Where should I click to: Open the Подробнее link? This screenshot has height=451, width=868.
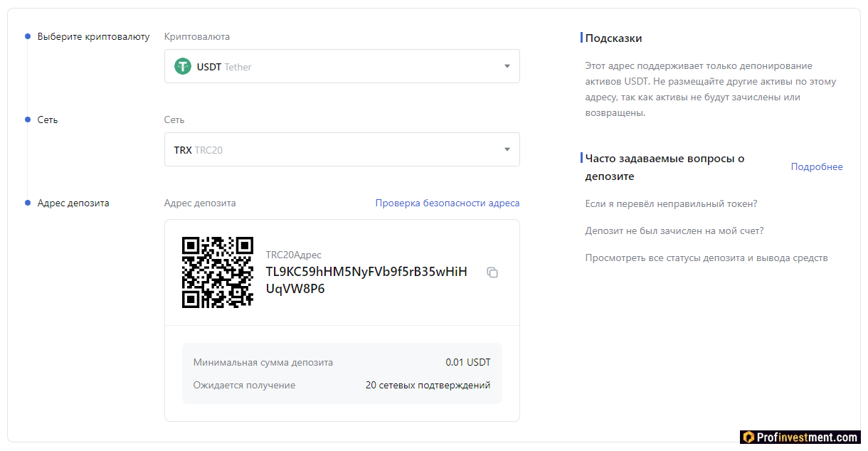817,166
